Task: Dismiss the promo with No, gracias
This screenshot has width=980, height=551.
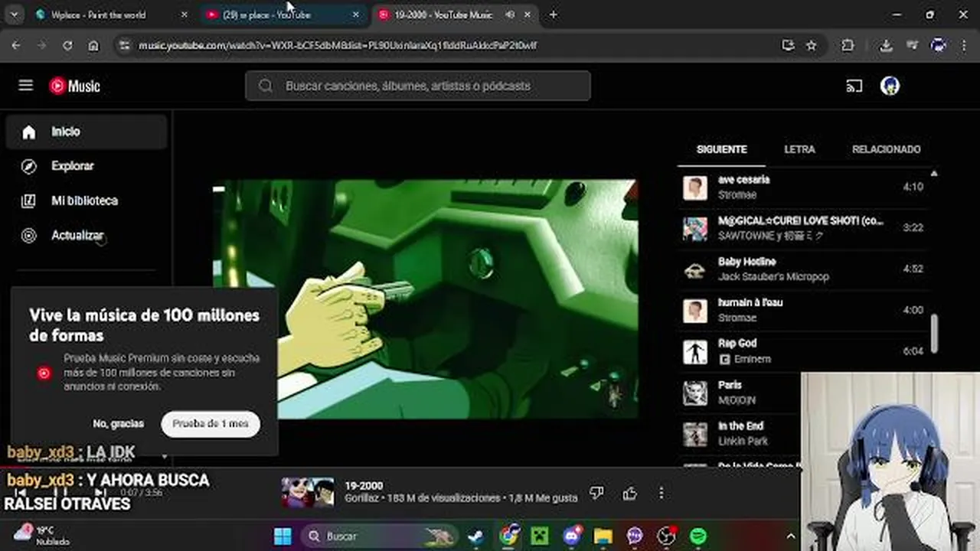Action: [118, 423]
